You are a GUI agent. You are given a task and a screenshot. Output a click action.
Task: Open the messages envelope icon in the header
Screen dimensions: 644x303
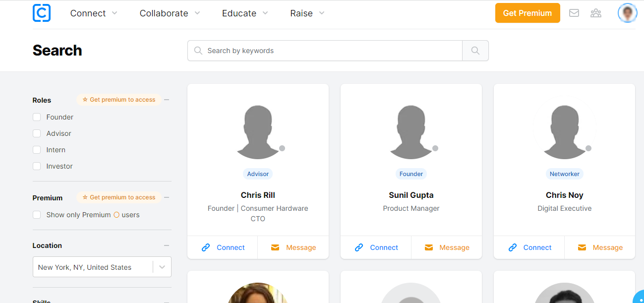pos(574,13)
